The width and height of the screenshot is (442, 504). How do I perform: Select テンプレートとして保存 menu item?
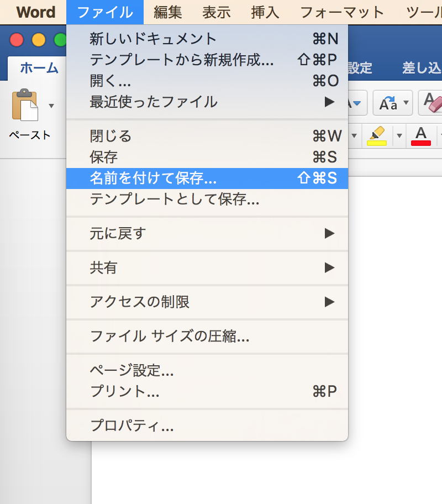pyautogui.click(x=174, y=199)
